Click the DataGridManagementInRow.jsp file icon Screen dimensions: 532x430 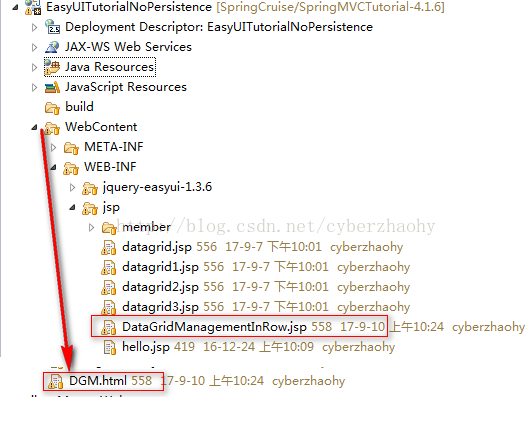(x=109, y=328)
